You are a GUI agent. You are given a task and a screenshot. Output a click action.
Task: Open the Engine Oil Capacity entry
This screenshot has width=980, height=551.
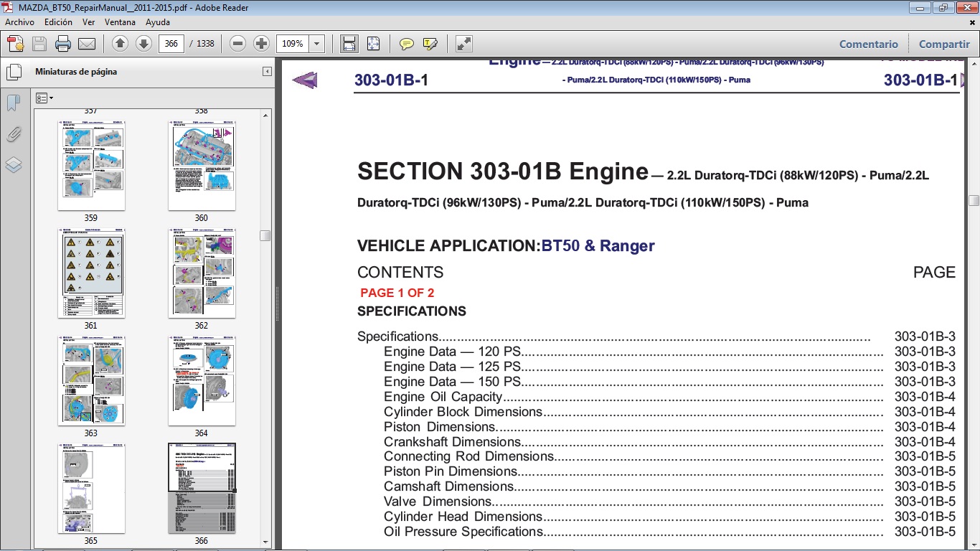point(669,397)
